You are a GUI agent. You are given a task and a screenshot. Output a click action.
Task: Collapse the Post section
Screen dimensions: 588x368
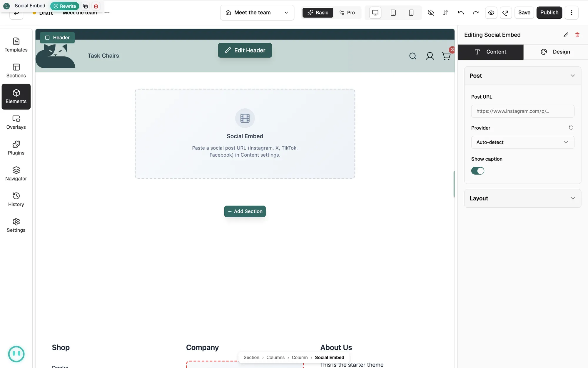pyautogui.click(x=522, y=76)
